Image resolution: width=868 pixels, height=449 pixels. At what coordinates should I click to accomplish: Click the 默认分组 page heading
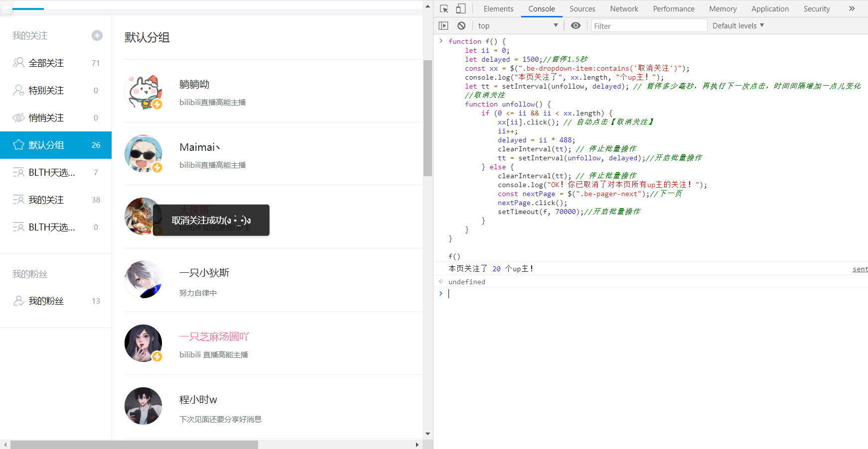click(x=147, y=37)
